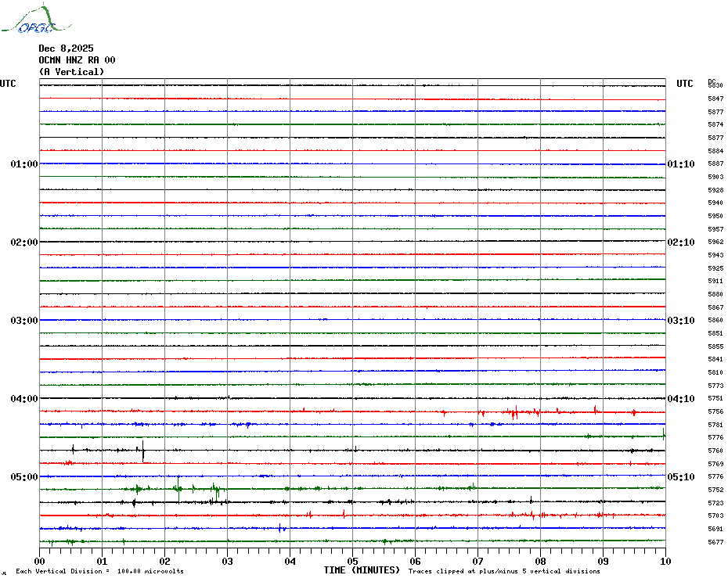Click the DC offset value 5841
The image size is (728, 582).
[x=715, y=359]
